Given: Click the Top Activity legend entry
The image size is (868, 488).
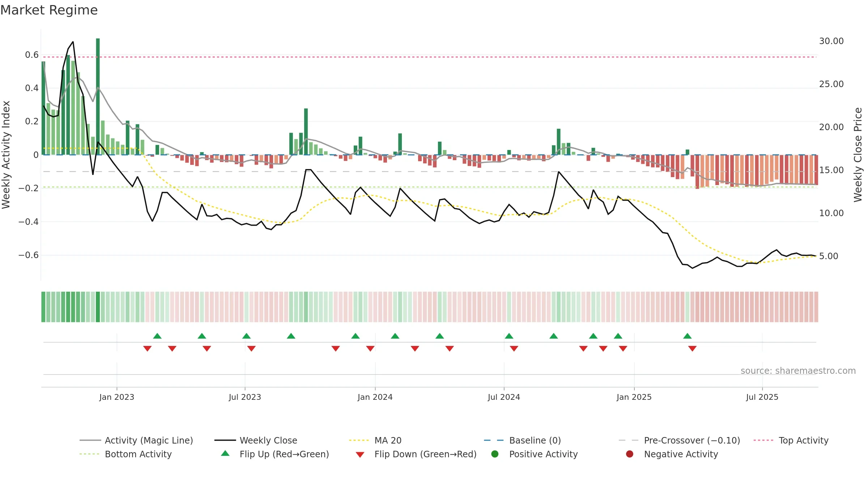Looking at the screenshot, I should click(x=791, y=440).
